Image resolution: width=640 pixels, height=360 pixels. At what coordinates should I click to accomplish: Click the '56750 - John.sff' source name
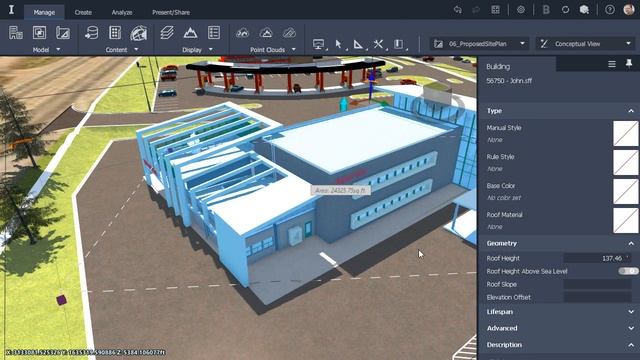click(x=509, y=81)
